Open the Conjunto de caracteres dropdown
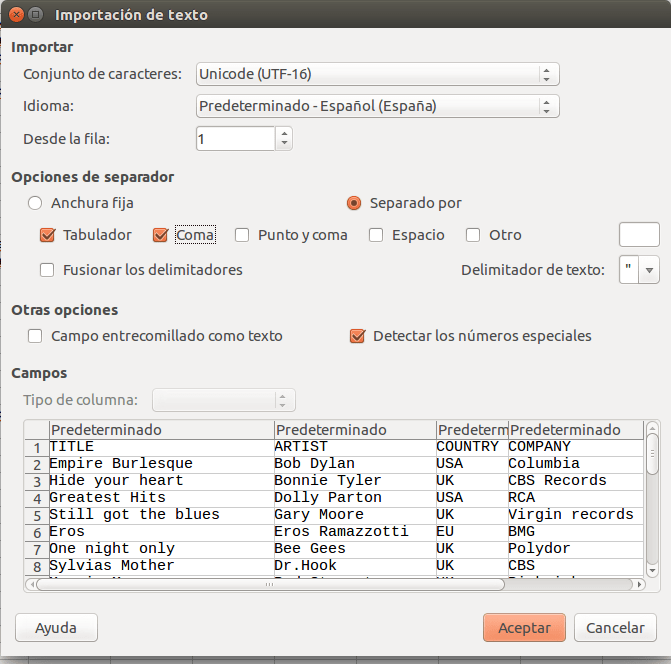The image size is (671, 664). (x=377, y=74)
